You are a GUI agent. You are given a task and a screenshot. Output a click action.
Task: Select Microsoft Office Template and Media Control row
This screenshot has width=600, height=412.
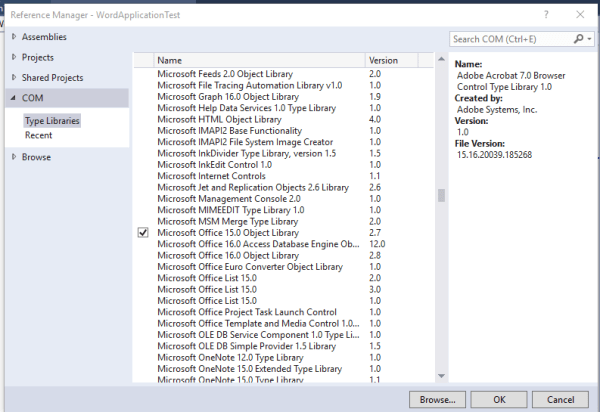(x=284, y=324)
